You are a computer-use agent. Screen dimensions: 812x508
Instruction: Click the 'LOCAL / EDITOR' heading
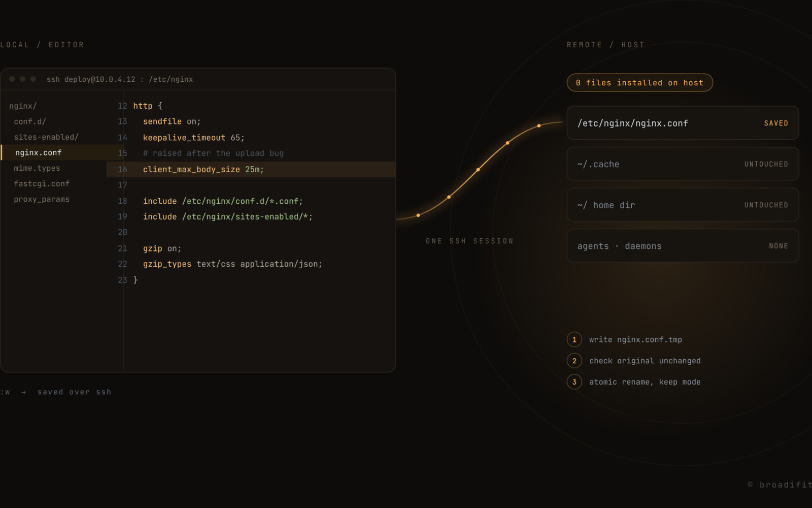tap(42, 45)
